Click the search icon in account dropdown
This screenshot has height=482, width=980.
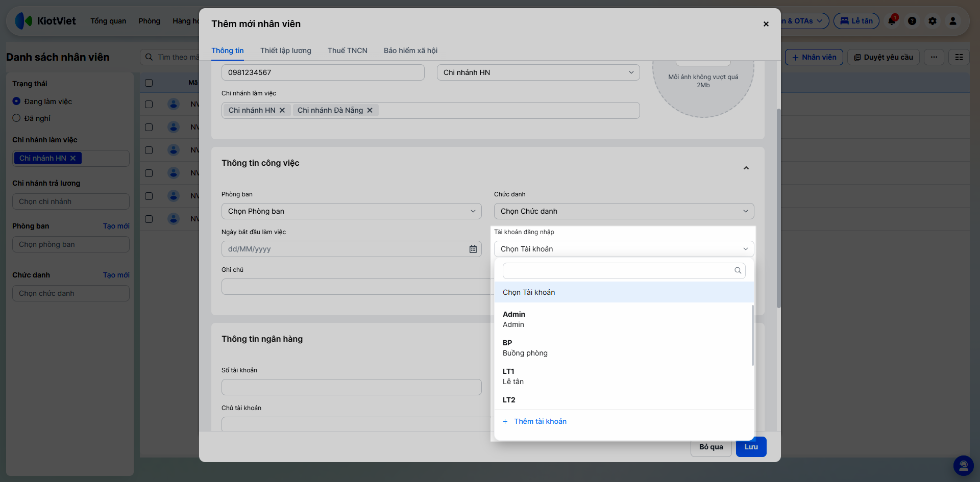point(738,270)
